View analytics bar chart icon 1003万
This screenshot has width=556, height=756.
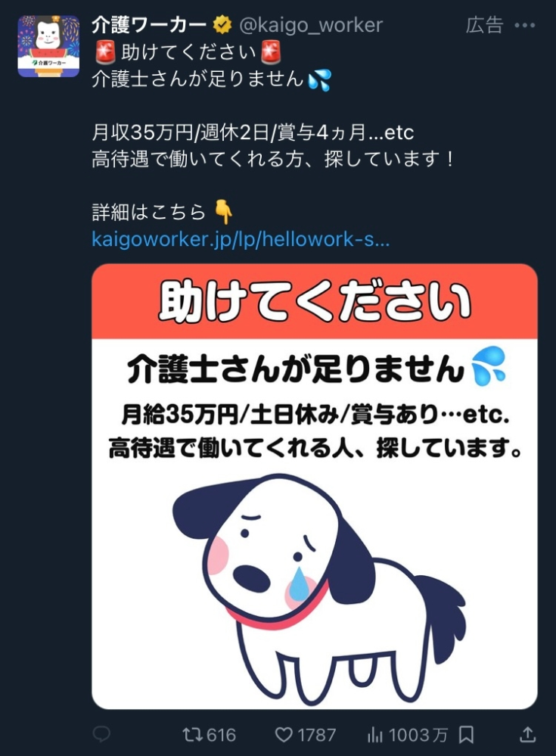pyautogui.click(x=375, y=735)
